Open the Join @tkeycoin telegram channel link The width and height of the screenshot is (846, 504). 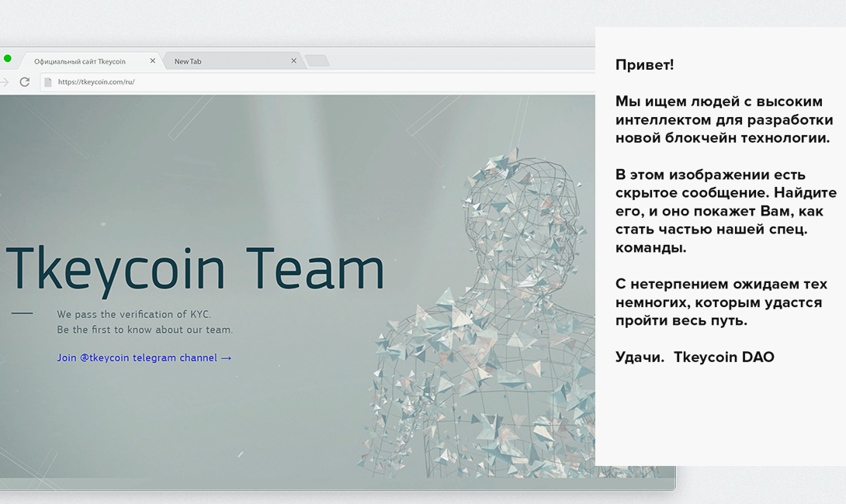click(144, 358)
